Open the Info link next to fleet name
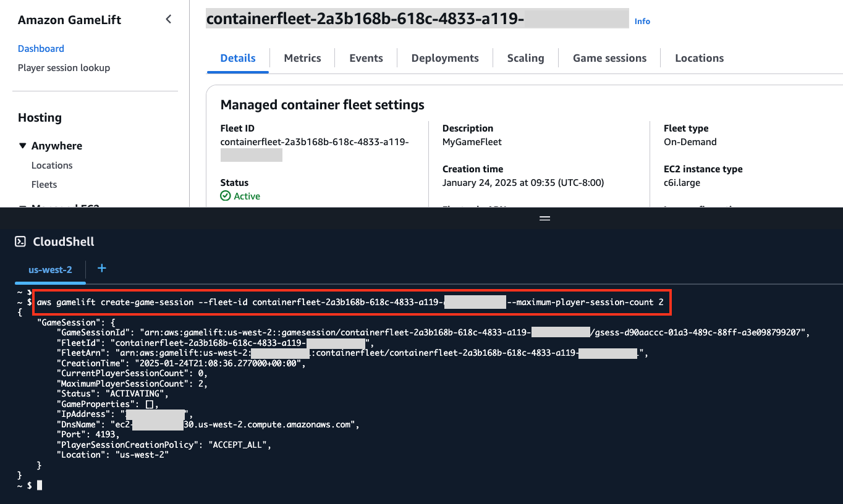This screenshot has width=843, height=504. (642, 21)
